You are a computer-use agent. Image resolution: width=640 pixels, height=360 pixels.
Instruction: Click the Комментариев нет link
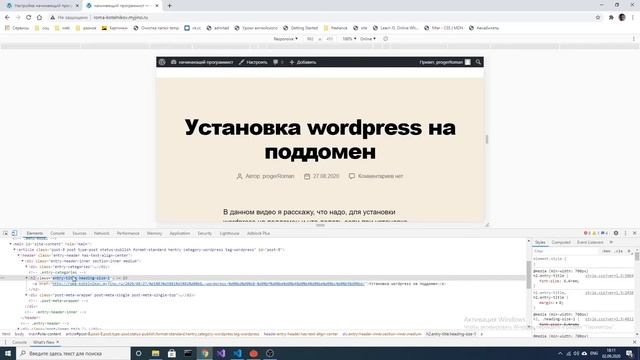(x=380, y=176)
